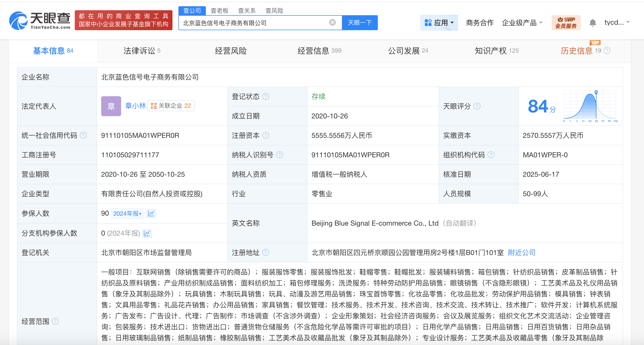Switch to the 知识产权 tab

point(497,51)
